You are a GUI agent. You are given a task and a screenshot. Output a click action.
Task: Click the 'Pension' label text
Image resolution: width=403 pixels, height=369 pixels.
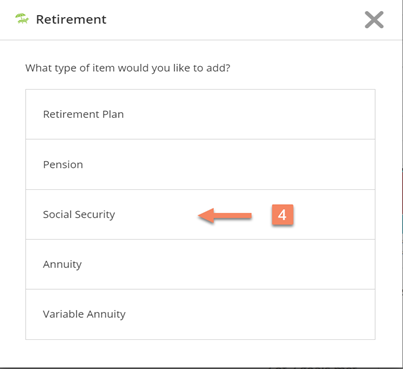point(63,165)
